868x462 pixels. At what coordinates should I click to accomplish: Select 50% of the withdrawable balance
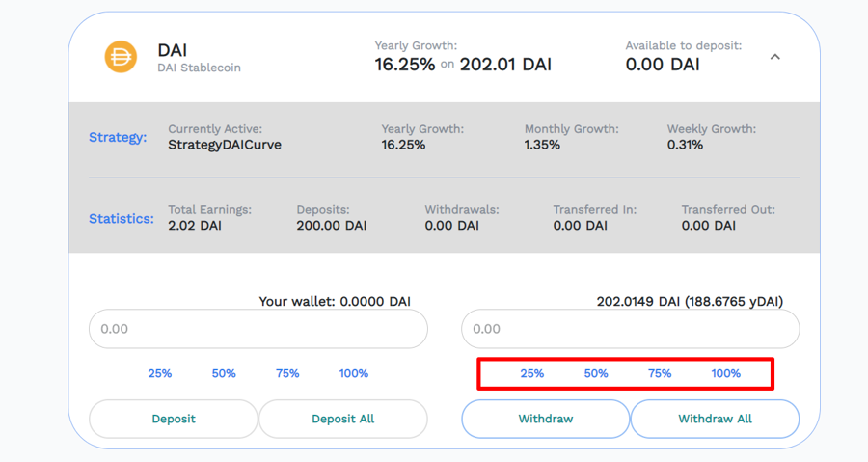(x=596, y=373)
